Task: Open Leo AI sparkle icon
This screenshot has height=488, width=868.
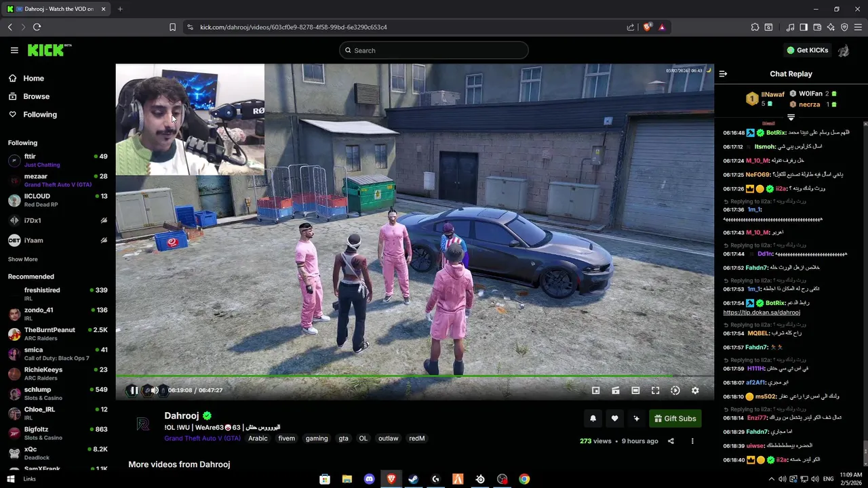Action: [x=831, y=27]
